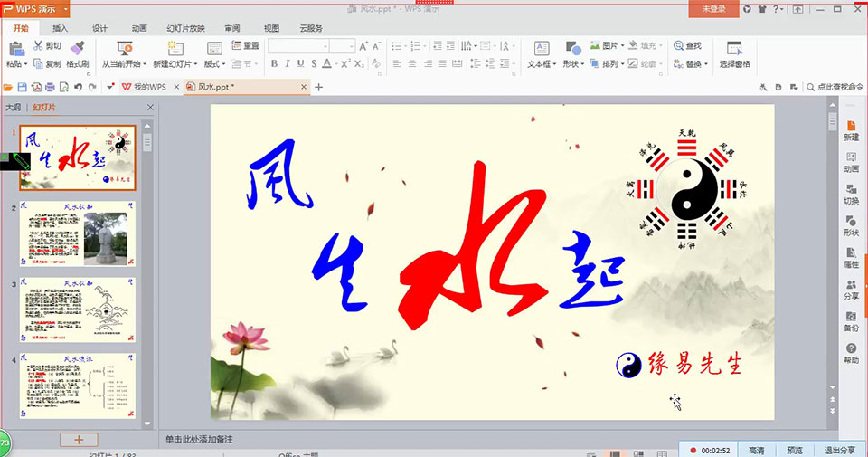
Task: Toggle italic text formatting
Action: coord(288,63)
